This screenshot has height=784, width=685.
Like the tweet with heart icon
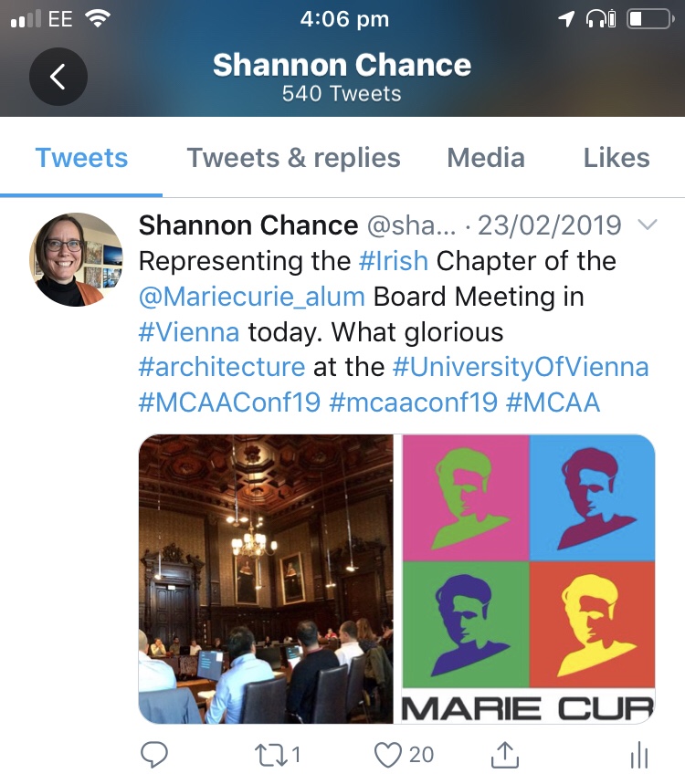coord(391,754)
